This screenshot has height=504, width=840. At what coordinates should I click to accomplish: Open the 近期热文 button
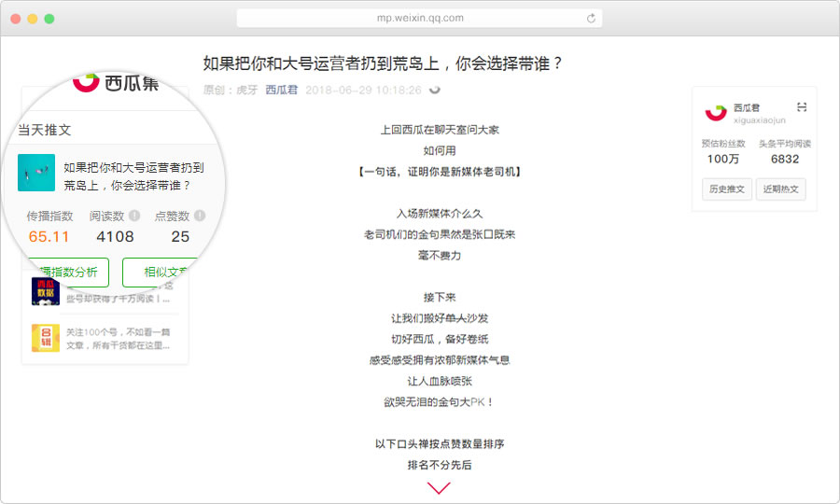(780, 189)
